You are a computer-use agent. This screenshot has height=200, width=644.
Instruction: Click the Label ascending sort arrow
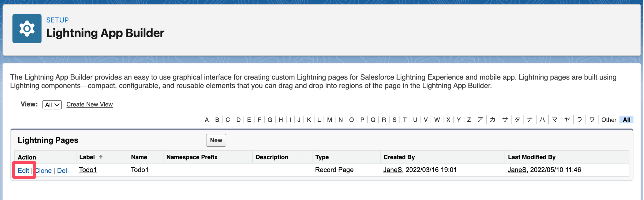(101, 157)
